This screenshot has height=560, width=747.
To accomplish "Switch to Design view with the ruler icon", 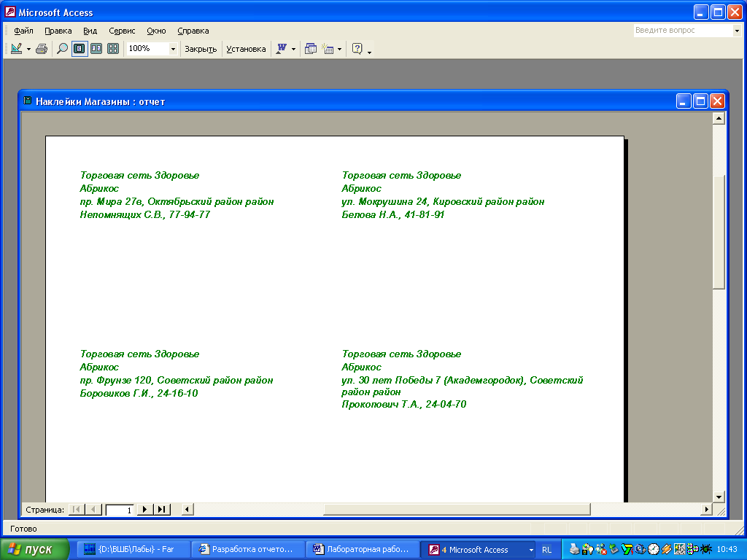I will click(17, 49).
